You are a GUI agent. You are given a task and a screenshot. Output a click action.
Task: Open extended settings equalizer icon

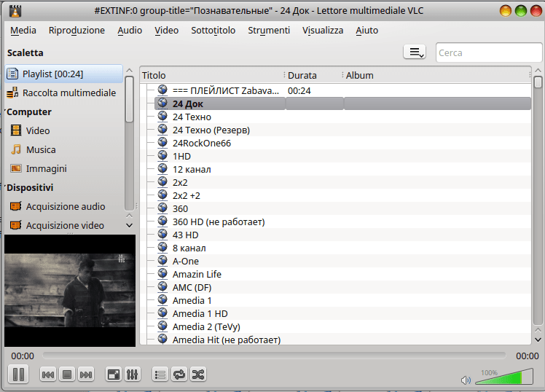tap(133, 375)
